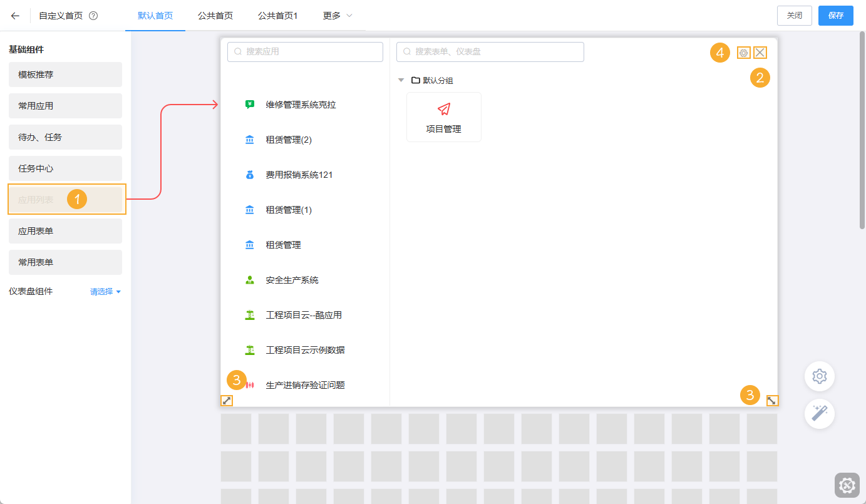Select the 项目管理 paper-plane card icon
Image resolution: width=866 pixels, height=504 pixels.
(443, 109)
